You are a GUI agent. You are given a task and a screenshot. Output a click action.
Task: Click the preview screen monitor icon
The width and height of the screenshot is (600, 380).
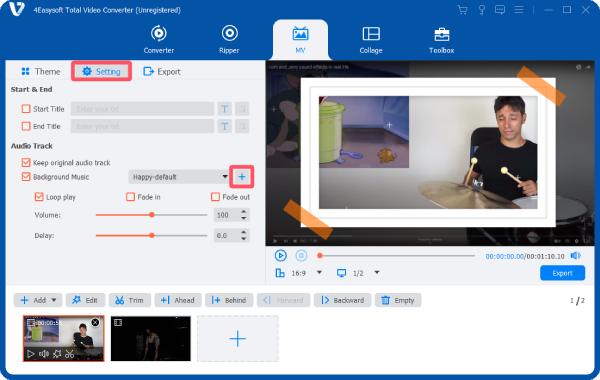click(341, 273)
